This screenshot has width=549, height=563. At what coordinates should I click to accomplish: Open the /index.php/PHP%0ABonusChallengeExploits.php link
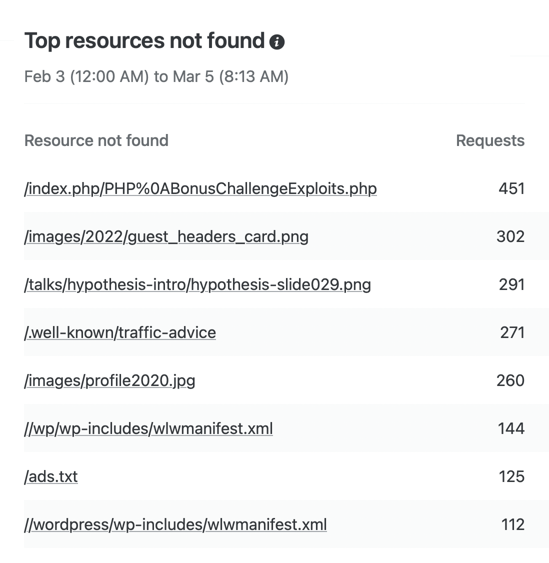tap(200, 189)
